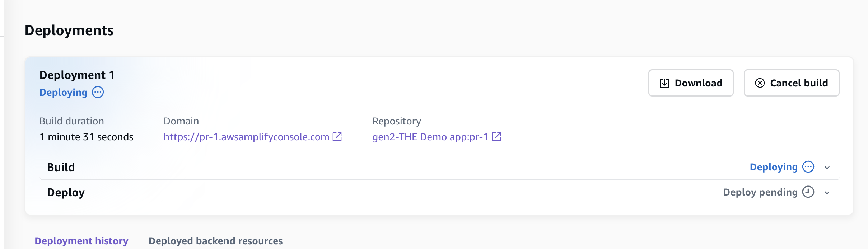Click the cancel X icon on Cancel build
This screenshot has height=249, width=868.
[x=760, y=83]
